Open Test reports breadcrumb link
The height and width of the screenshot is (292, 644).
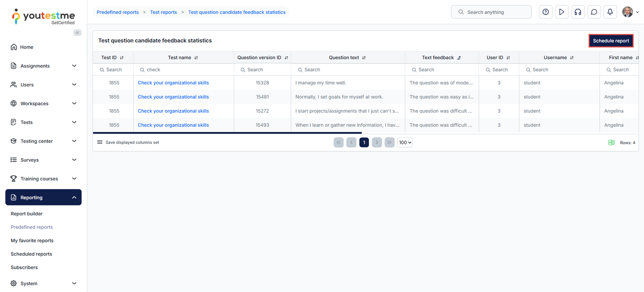(163, 12)
